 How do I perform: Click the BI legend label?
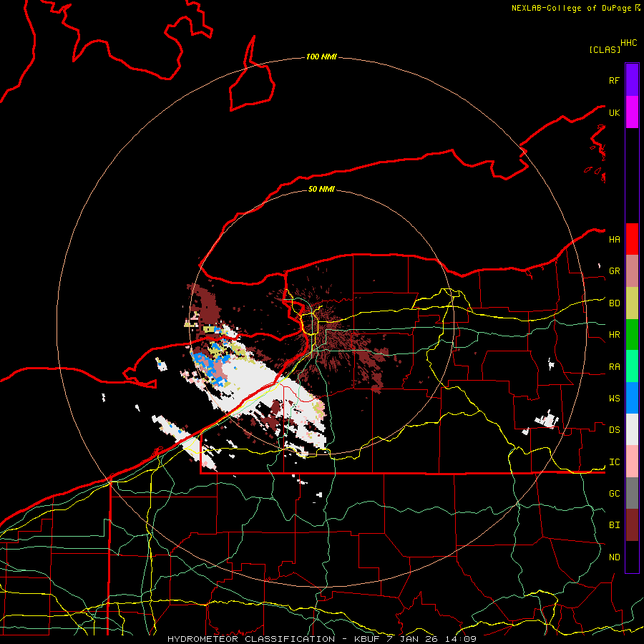pos(614,525)
